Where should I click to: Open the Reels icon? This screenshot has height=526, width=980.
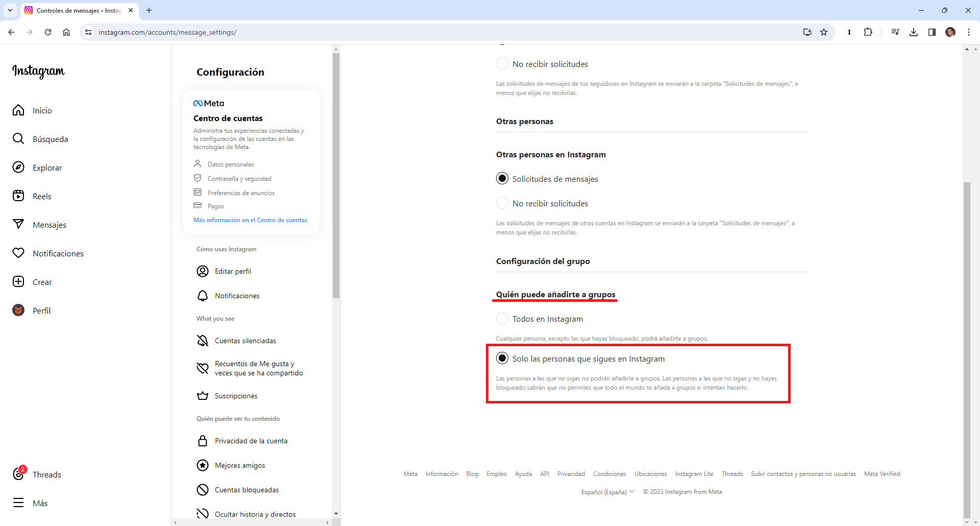pos(18,196)
